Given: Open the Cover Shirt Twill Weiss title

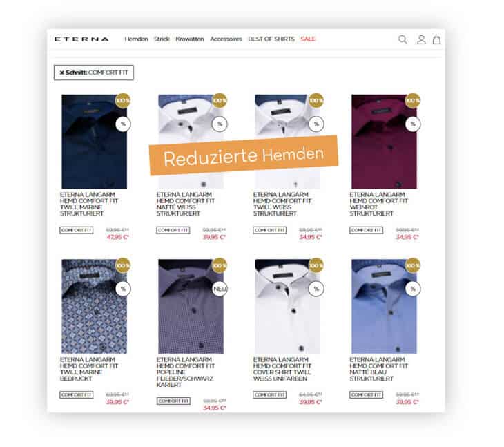Looking at the screenshot, I should point(282,369).
